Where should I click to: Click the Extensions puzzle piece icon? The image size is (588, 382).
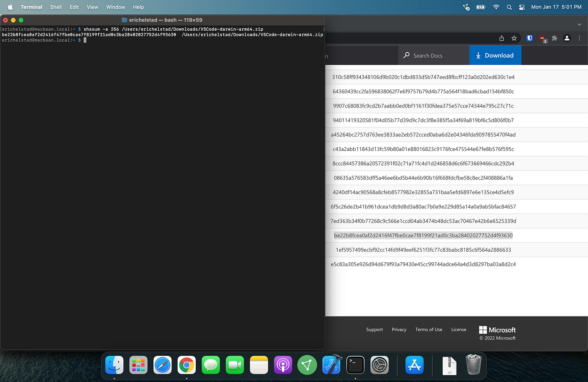click(x=554, y=38)
